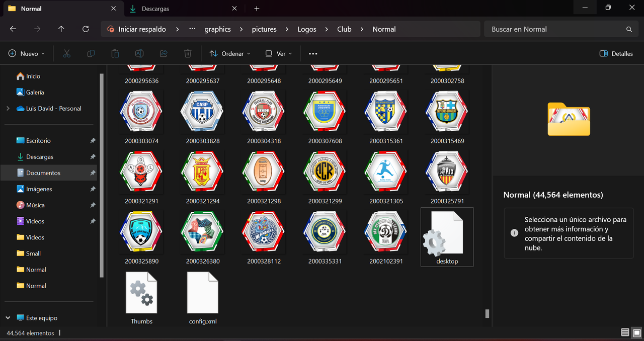This screenshot has height=341, width=644.
Task: Open the Ver view dropdown
Action: pyautogui.click(x=279, y=53)
